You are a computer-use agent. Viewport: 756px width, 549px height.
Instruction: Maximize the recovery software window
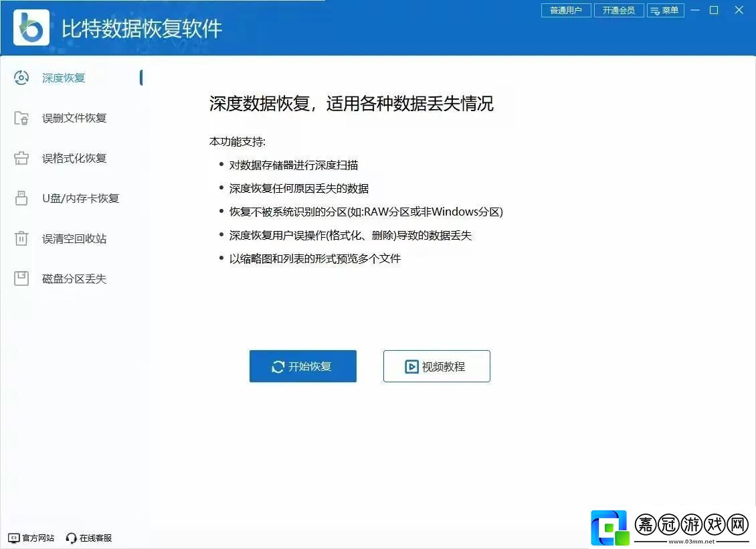click(x=714, y=10)
